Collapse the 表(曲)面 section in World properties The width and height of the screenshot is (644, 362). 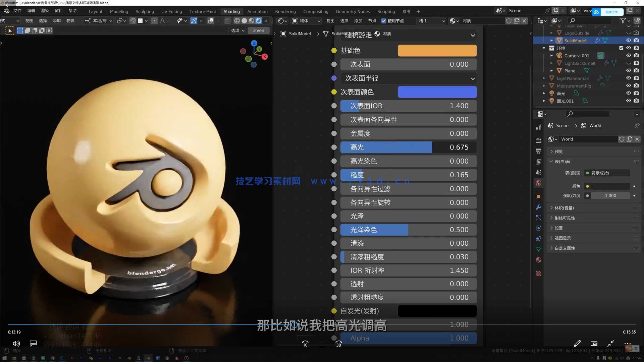(x=560, y=161)
